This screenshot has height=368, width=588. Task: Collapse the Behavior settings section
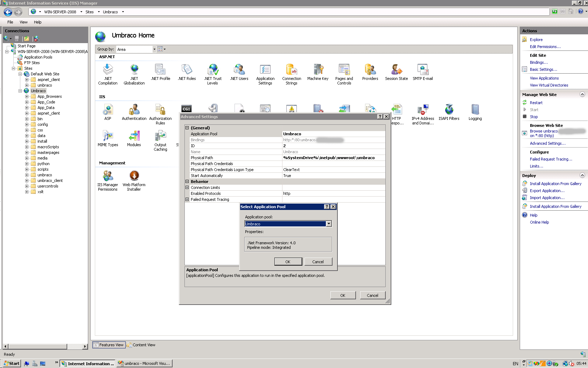click(x=187, y=182)
